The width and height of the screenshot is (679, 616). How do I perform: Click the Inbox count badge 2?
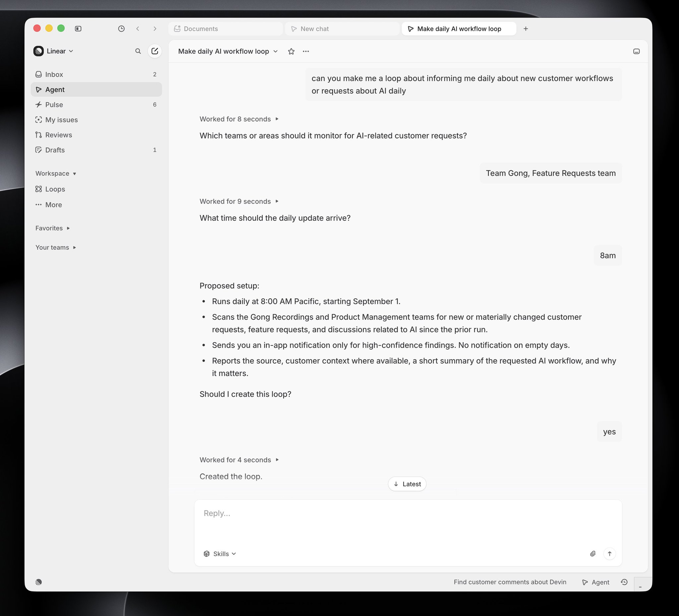(x=155, y=75)
